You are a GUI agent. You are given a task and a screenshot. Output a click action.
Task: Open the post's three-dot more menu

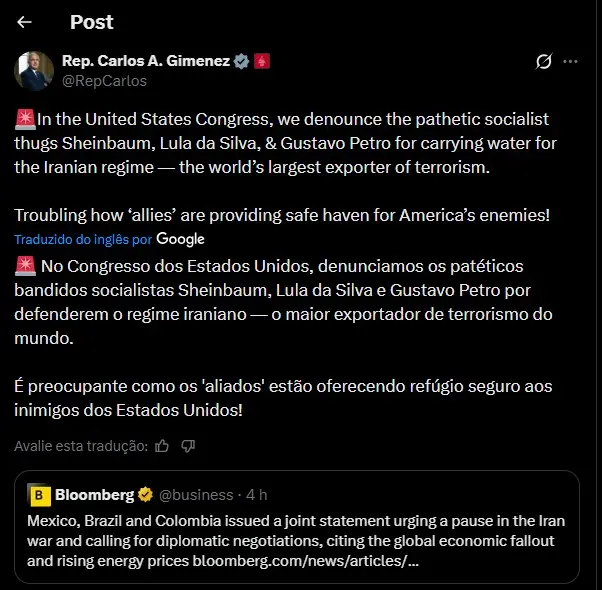pyautogui.click(x=571, y=62)
